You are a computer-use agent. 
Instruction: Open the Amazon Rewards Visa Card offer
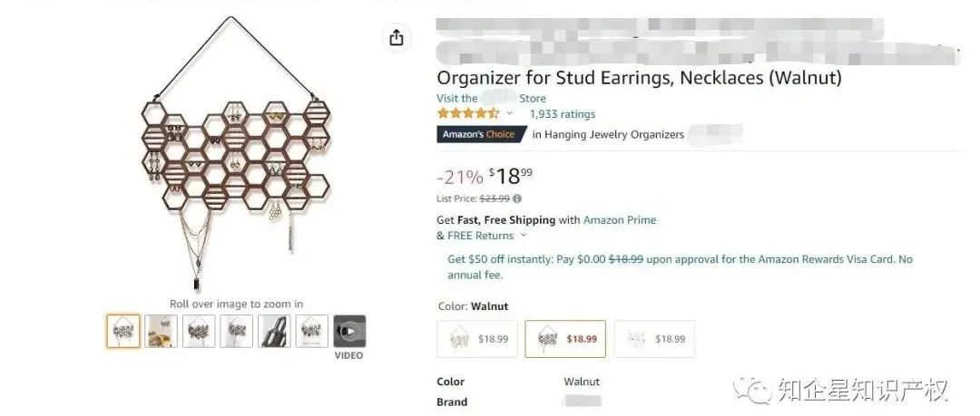[681, 259]
